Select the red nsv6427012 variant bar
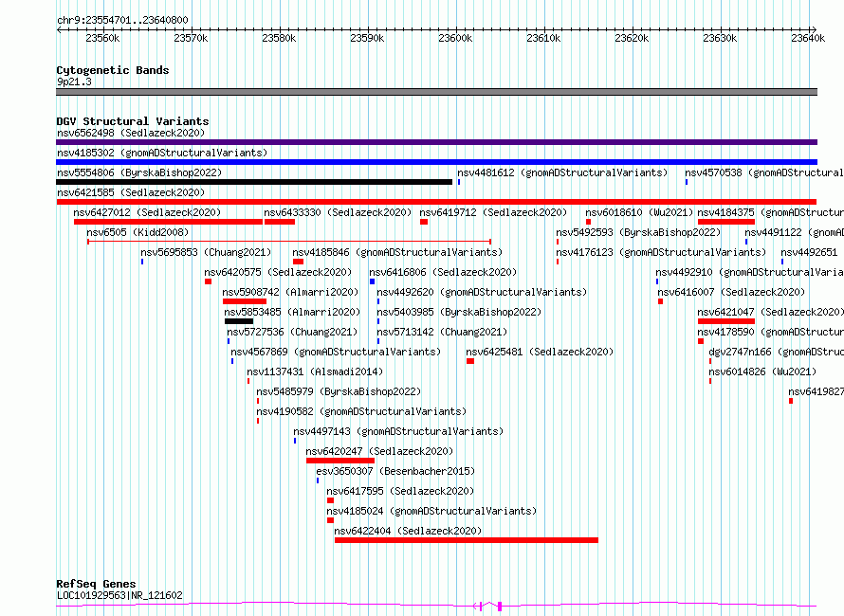Image resolution: width=844 pixels, height=616 pixels. (168, 222)
